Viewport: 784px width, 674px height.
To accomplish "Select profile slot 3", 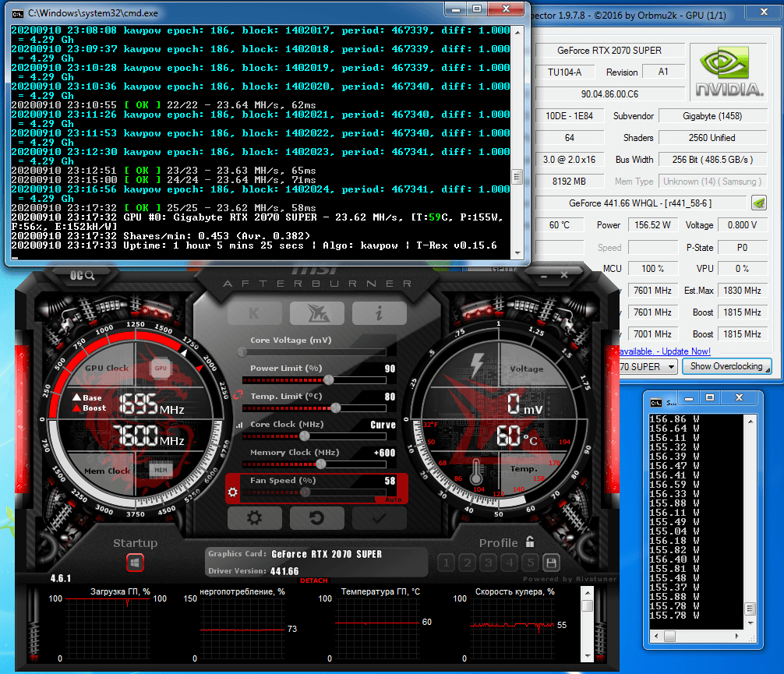I will [488, 563].
